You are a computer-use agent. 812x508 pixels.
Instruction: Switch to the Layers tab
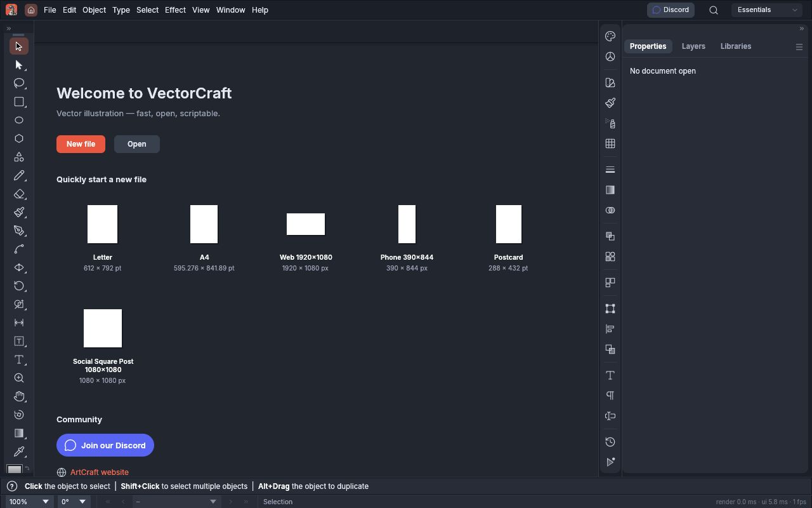[x=693, y=46]
